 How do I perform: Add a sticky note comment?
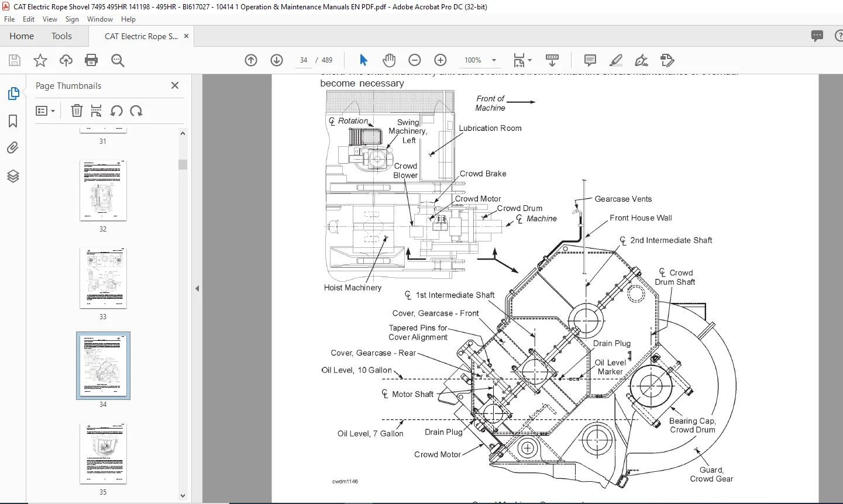coord(590,60)
